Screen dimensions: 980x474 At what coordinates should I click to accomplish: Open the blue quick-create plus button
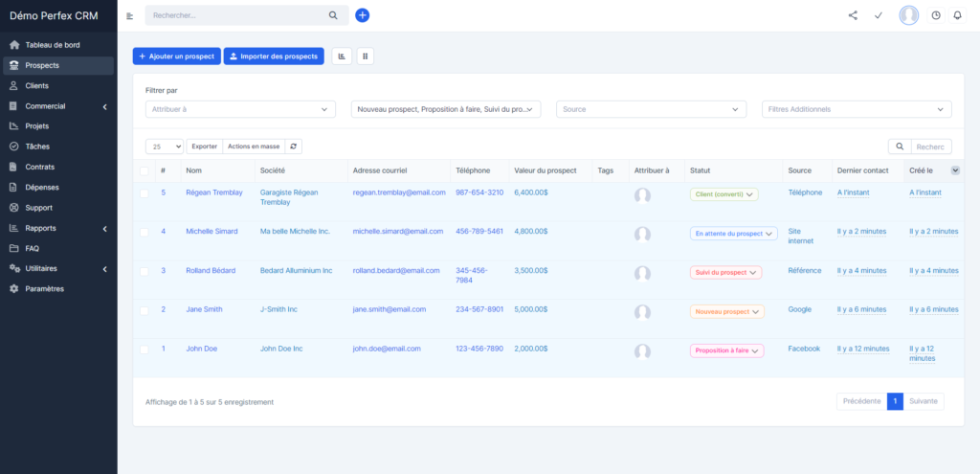(363, 15)
